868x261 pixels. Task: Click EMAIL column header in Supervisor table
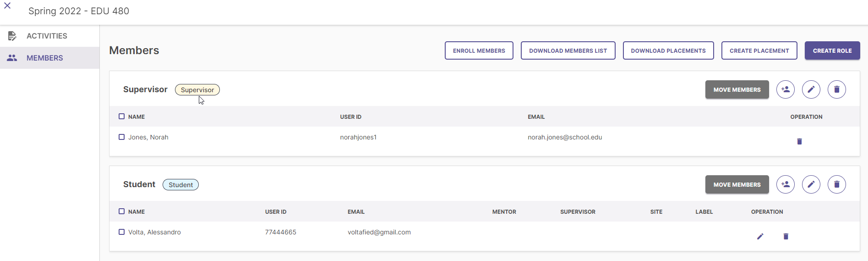coord(536,117)
